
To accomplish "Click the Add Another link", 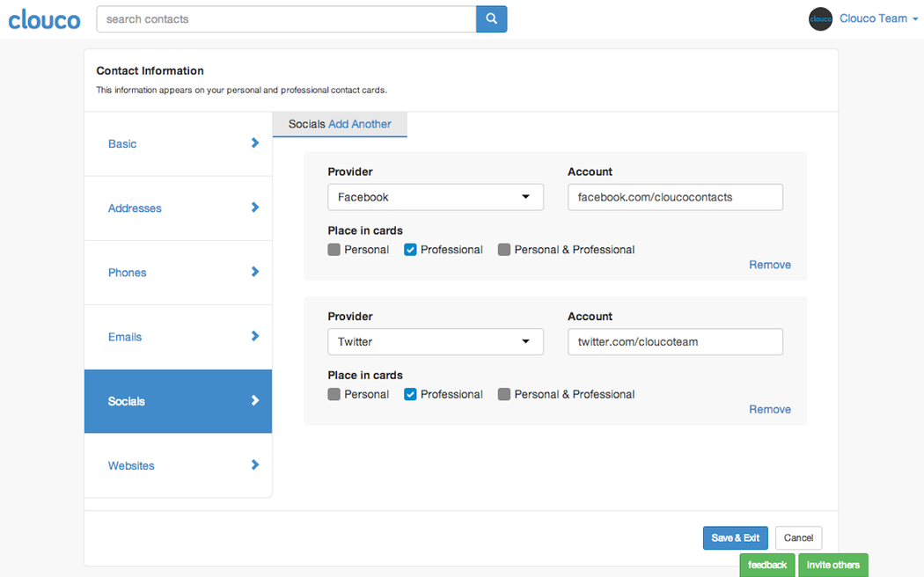I will click(360, 124).
